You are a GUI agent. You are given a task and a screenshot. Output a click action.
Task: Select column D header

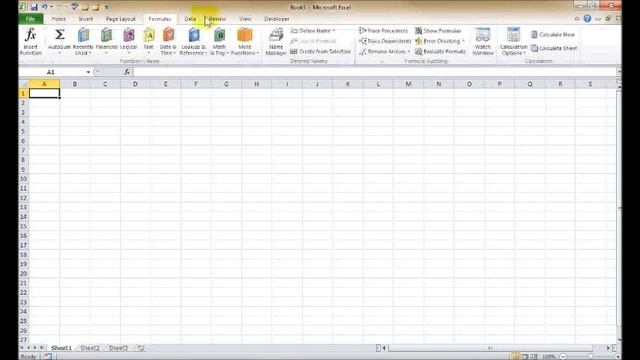pos(135,84)
